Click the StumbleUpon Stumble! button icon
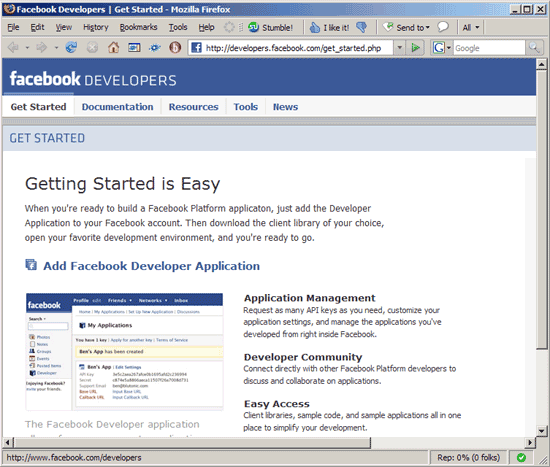 point(253,27)
